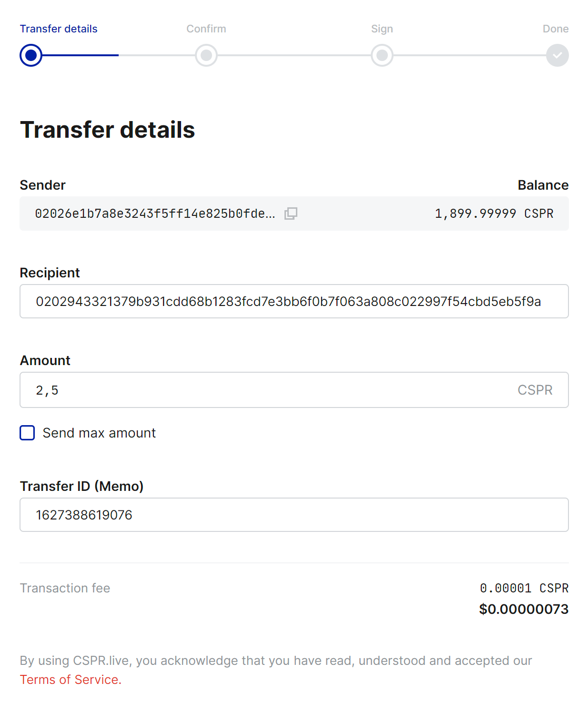The height and width of the screenshot is (713, 588).
Task: Check the box next to Send max amount
Action: pyautogui.click(x=27, y=433)
